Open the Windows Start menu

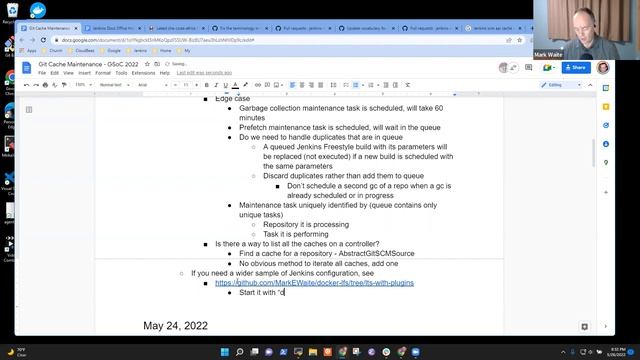coord(225,352)
